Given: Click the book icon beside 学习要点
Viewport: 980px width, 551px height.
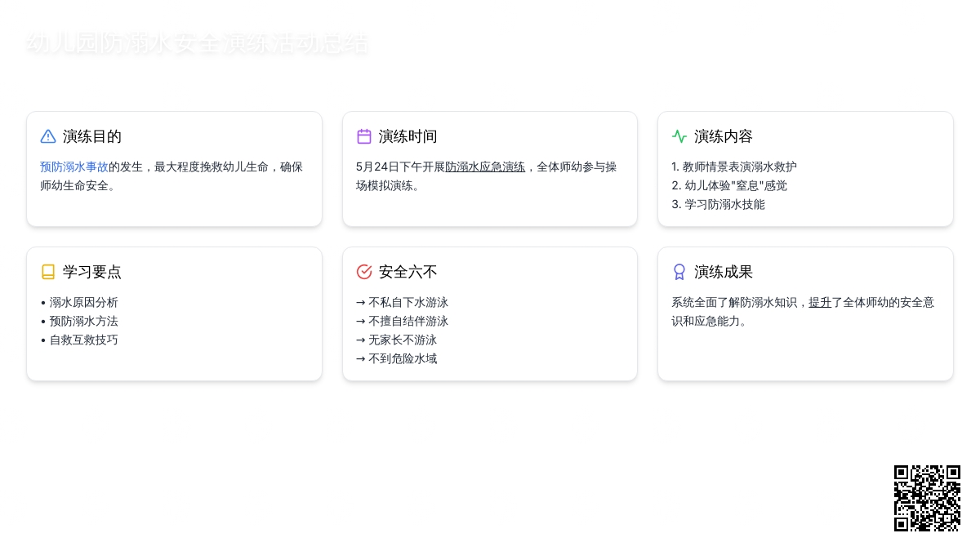Looking at the screenshot, I should [48, 272].
